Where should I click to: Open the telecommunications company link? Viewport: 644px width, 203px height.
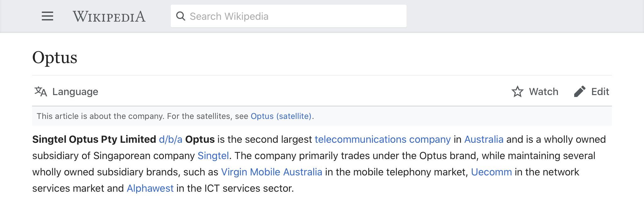click(x=383, y=139)
